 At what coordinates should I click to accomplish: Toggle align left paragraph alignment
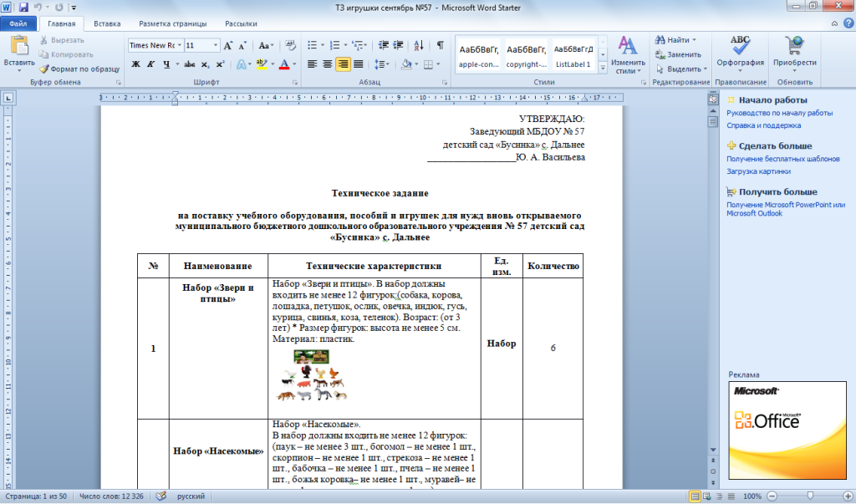[x=313, y=64]
